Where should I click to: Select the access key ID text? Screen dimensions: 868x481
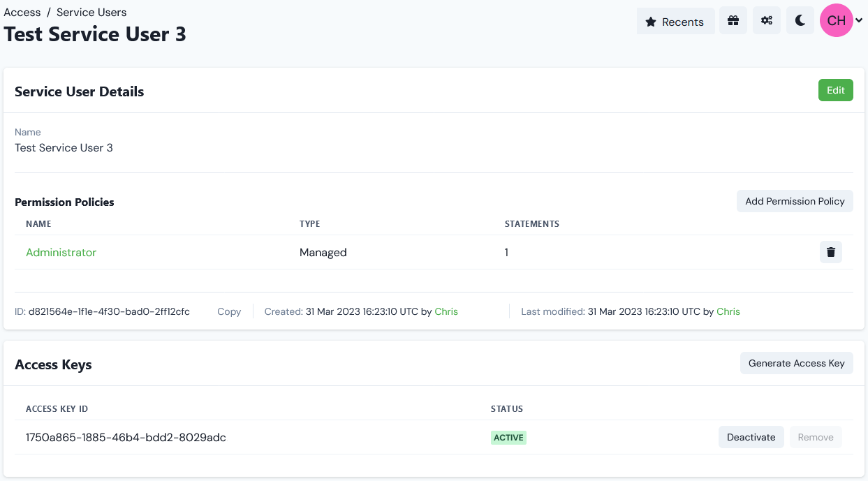pos(124,437)
